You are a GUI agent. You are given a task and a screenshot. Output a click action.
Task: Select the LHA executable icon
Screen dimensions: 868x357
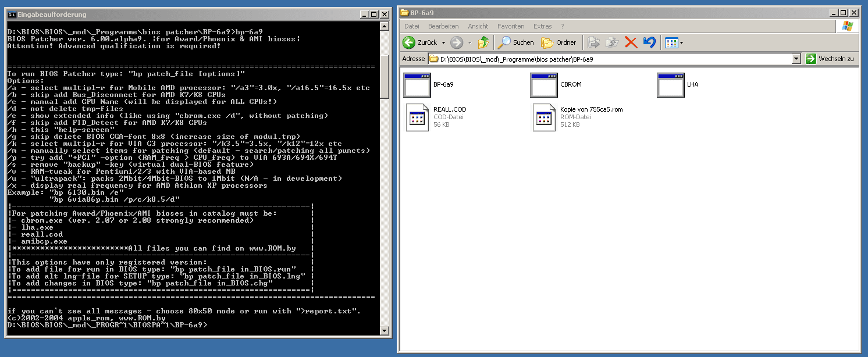click(x=671, y=85)
